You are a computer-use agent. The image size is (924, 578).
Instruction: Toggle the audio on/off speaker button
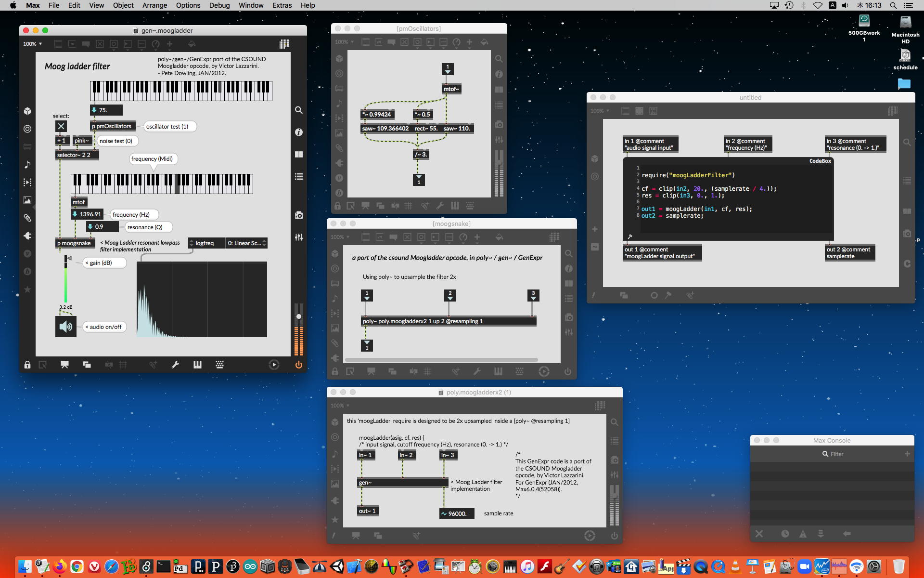tap(66, 327)
